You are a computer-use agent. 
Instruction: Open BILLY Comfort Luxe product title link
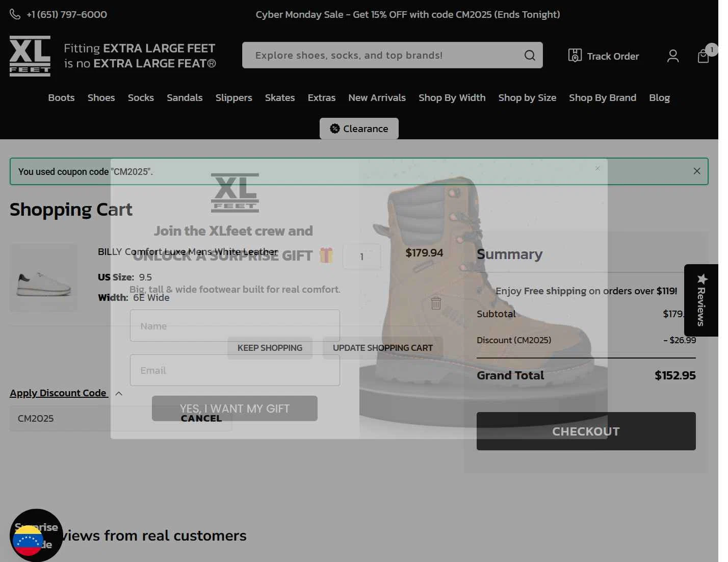click(x=188, y=251)
